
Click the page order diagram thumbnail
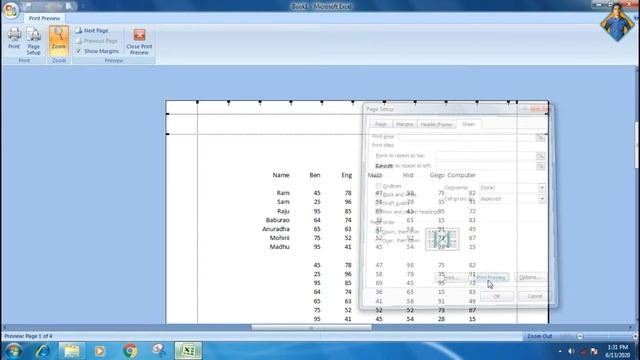[x=442, y=239]
